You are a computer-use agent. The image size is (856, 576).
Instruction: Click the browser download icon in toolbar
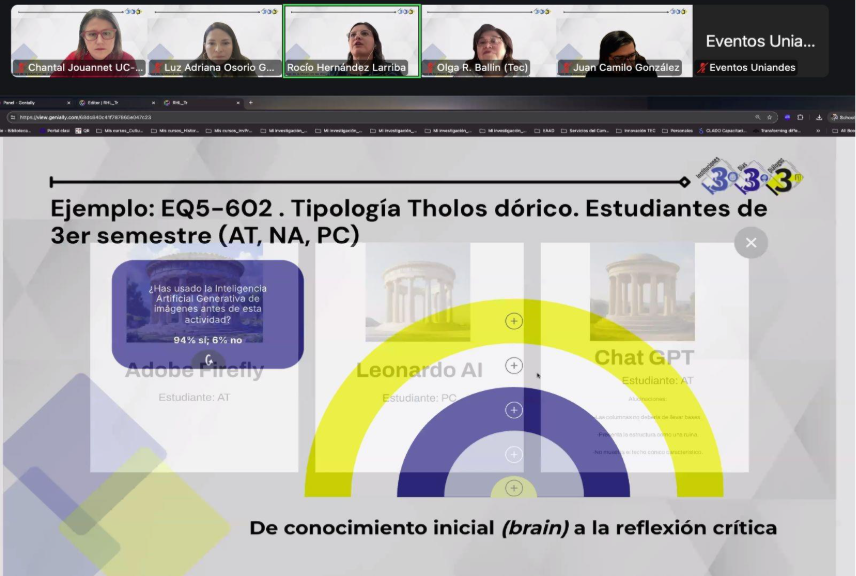[819, 117]
